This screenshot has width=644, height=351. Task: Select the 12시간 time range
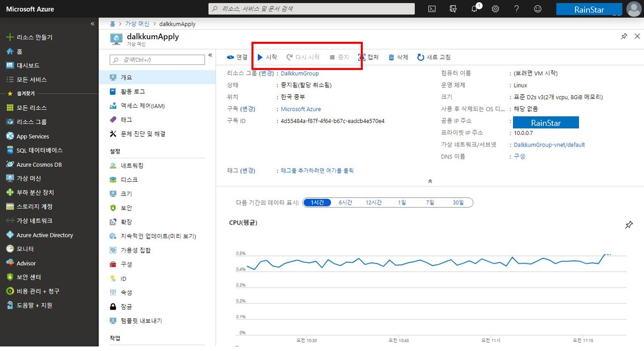[373, 202]
